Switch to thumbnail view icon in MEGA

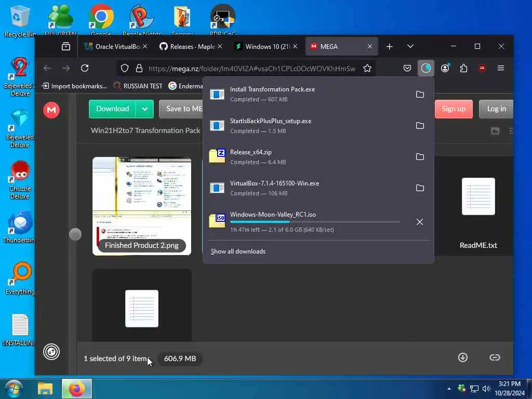coord(495,131)
